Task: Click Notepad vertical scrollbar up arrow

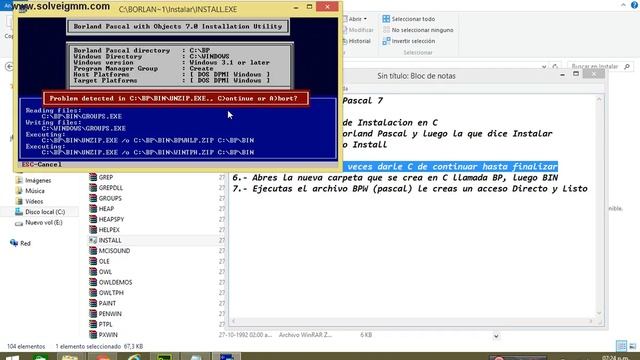Action: click(x=599, y=99)
